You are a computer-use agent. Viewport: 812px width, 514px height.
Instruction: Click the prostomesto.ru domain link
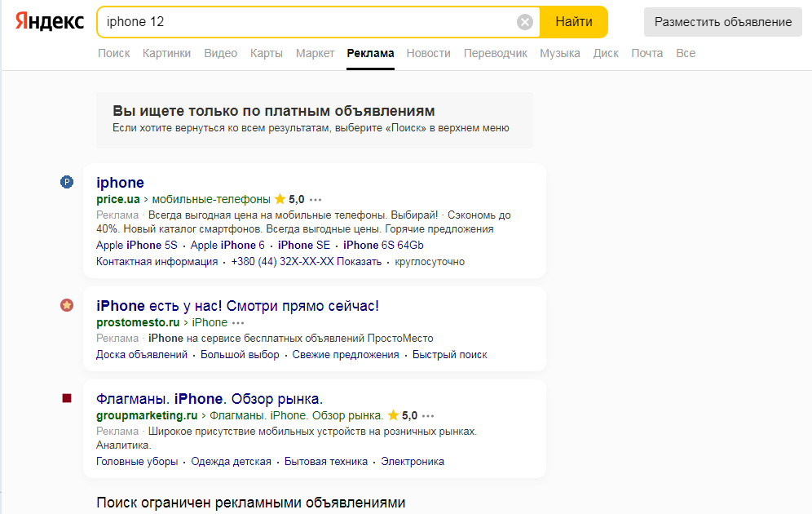(138, 323)
